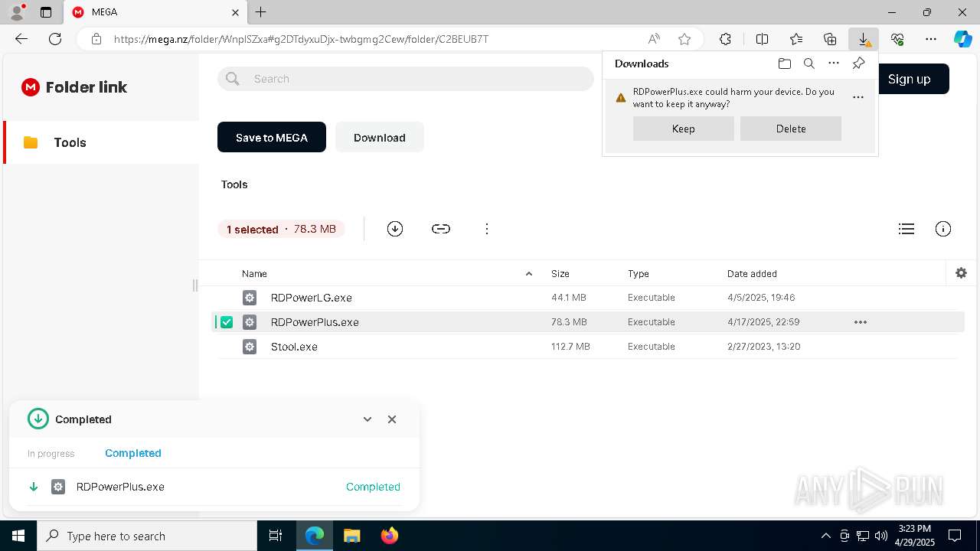Sort by Type column
Viewport: 980px width, 551px height.
click(639, 274)
